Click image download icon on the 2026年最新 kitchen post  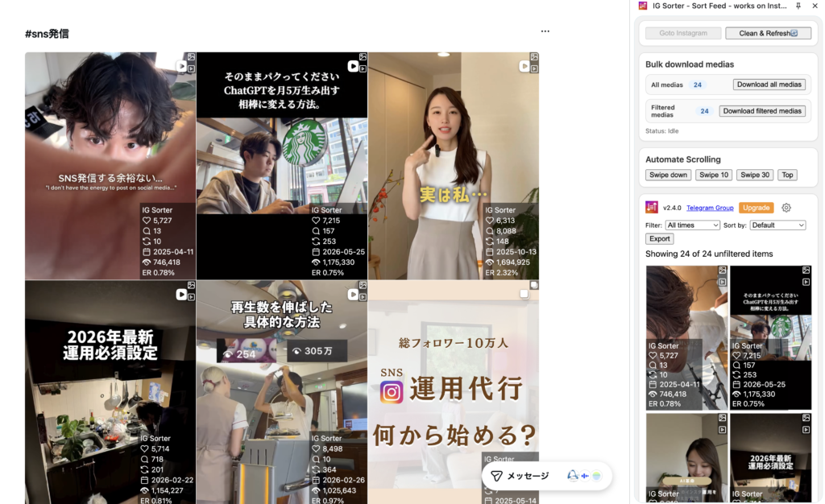point(191,285)
